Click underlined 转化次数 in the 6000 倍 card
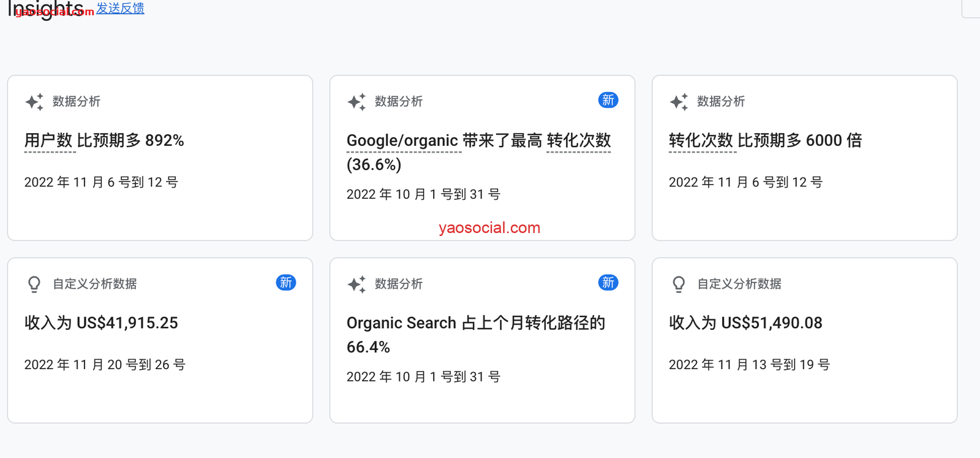Screen dimensions: 980x458 701,140
